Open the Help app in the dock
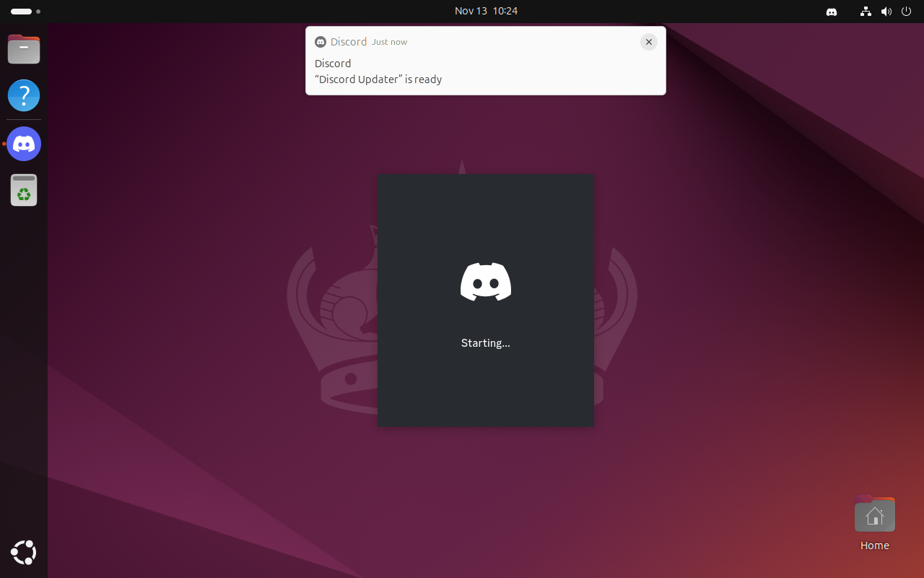Image resolution: width=924 pixels, height=578 pixels. coord(24,95)
